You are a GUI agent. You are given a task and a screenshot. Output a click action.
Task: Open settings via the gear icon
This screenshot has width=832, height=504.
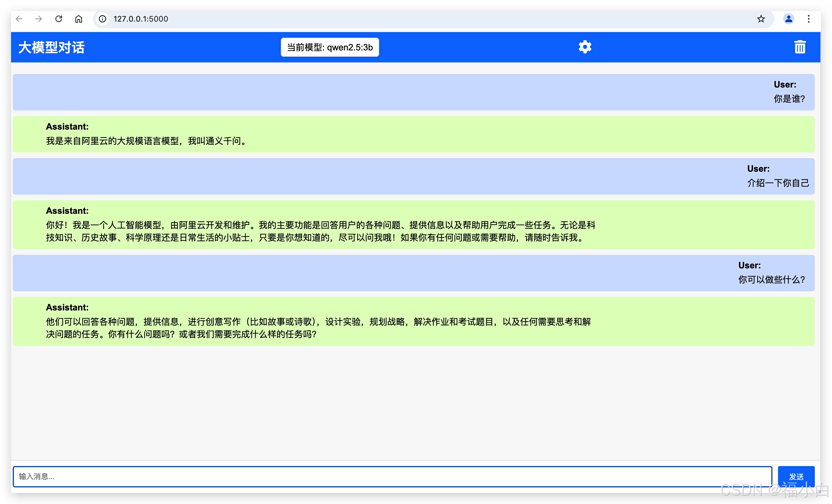click(585, 47)
